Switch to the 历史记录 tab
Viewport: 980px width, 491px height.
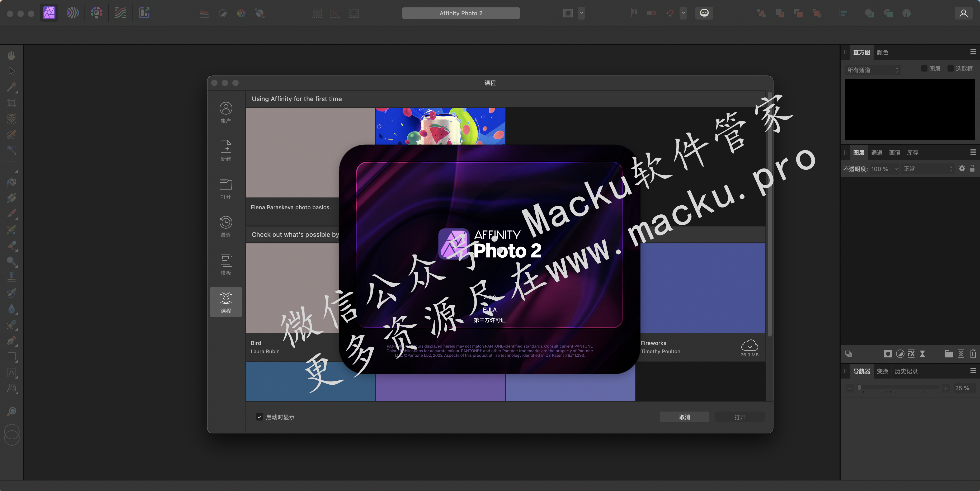pos(906,371)
